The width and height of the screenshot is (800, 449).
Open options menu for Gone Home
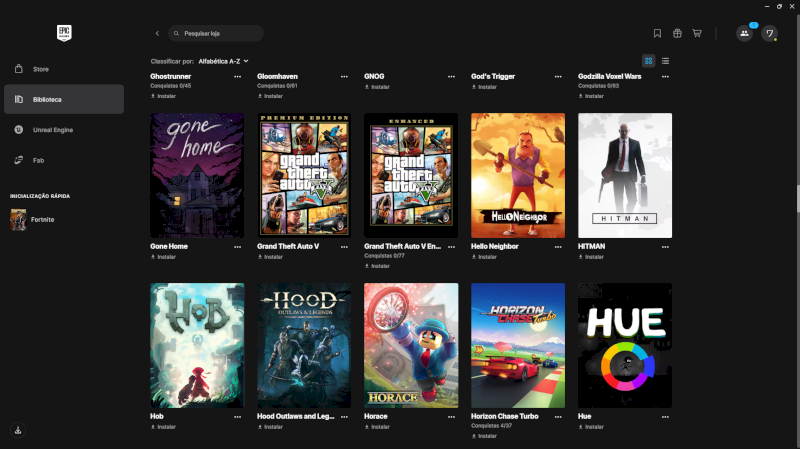237,246
